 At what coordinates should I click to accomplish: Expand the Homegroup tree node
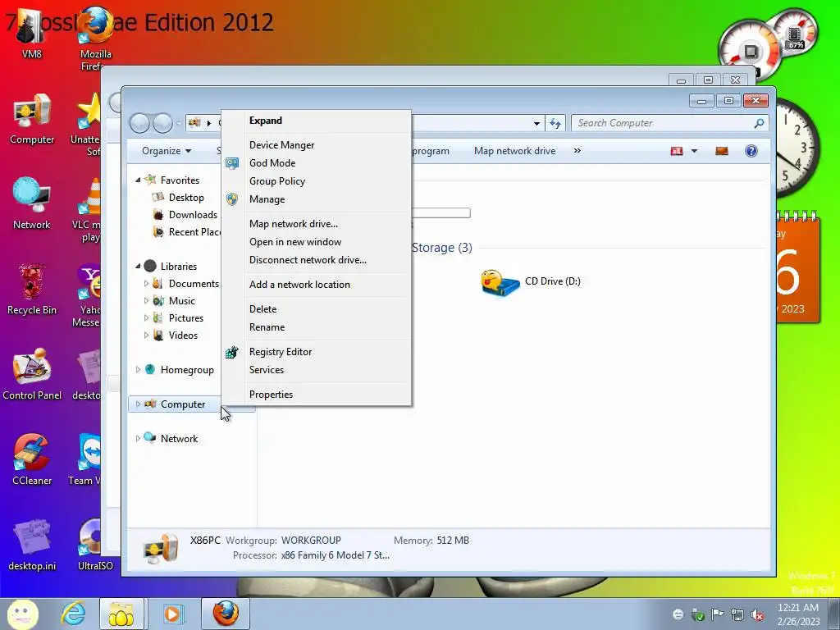[138, 370]
